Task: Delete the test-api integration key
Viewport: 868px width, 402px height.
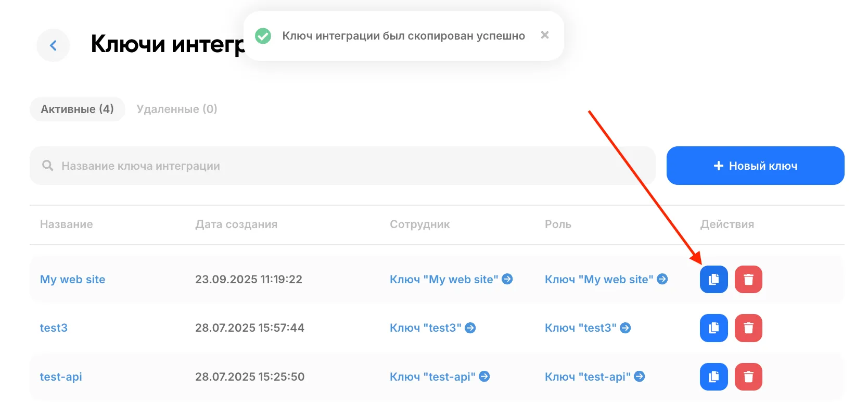Action: [748, 376]
